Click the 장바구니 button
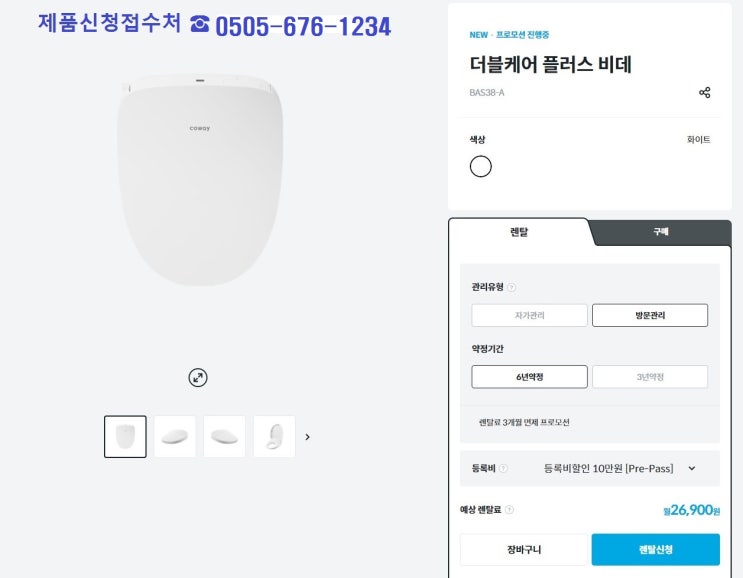Viewport: 743px width, 578px height. click(x=523, y=550)
